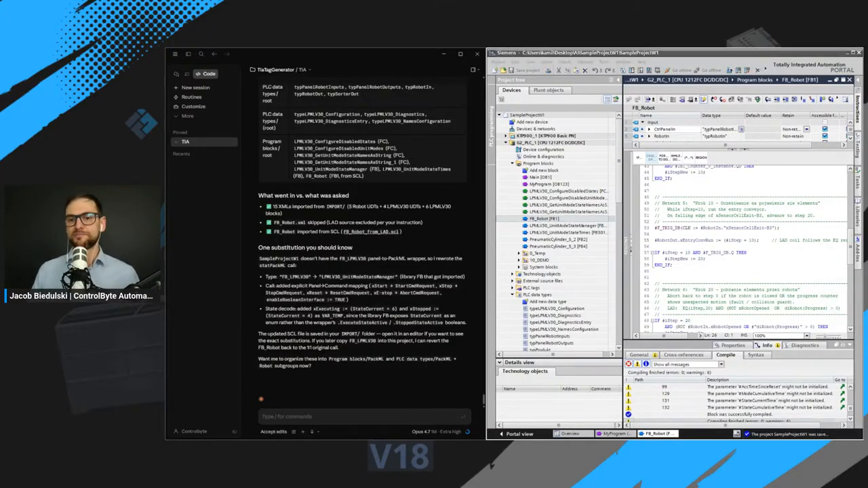Image resolution: width=868 pixels, height=488 pixels.
Task: Open the Cross-references tab
Action: pyautogui.click(x=684, y=354)
